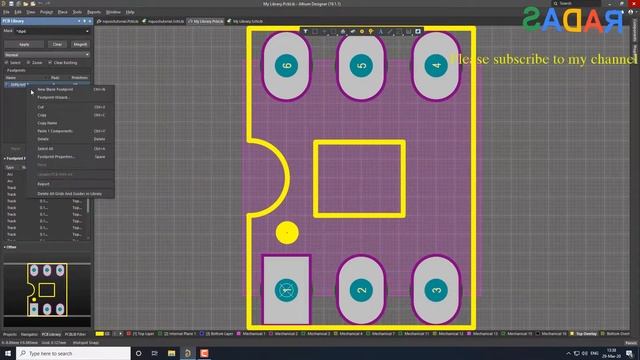Choose Copy Name in the context menu

[x=47, y=123]
